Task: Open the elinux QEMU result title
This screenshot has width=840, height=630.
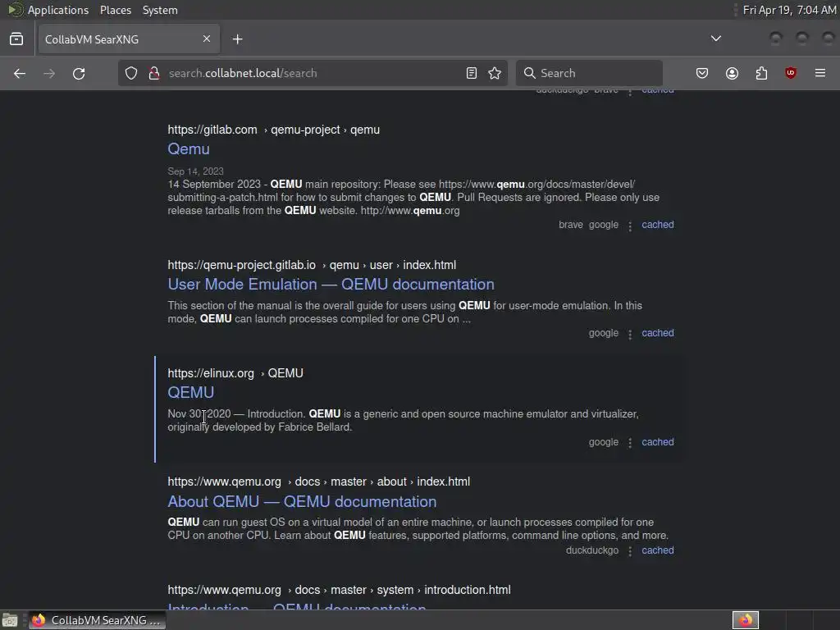Action: tap(190, 393)
